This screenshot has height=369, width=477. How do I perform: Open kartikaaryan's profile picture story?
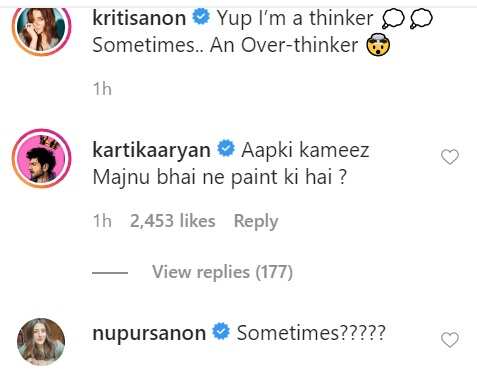pos(42,159)
